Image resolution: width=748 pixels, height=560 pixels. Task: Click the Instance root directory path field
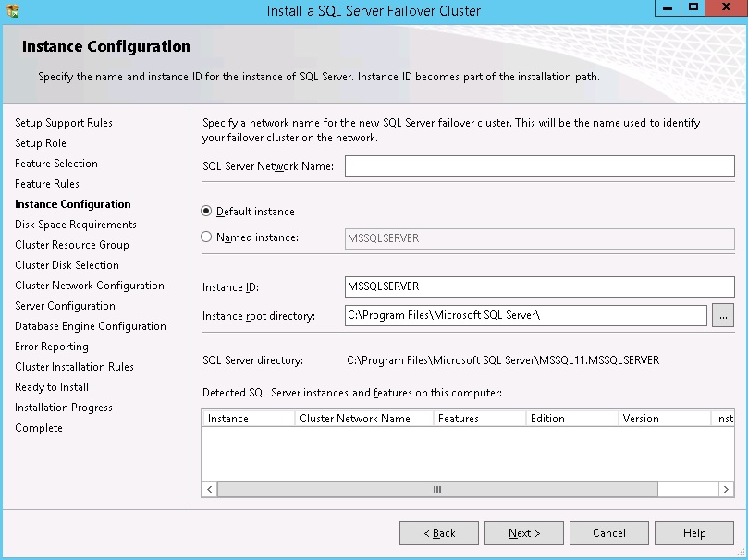tap(526, 315)
